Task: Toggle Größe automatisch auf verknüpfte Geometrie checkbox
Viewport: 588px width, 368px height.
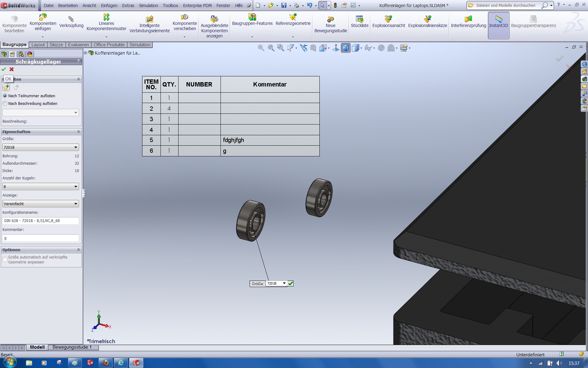Action: pyautogui.click(x=5, y=260)
